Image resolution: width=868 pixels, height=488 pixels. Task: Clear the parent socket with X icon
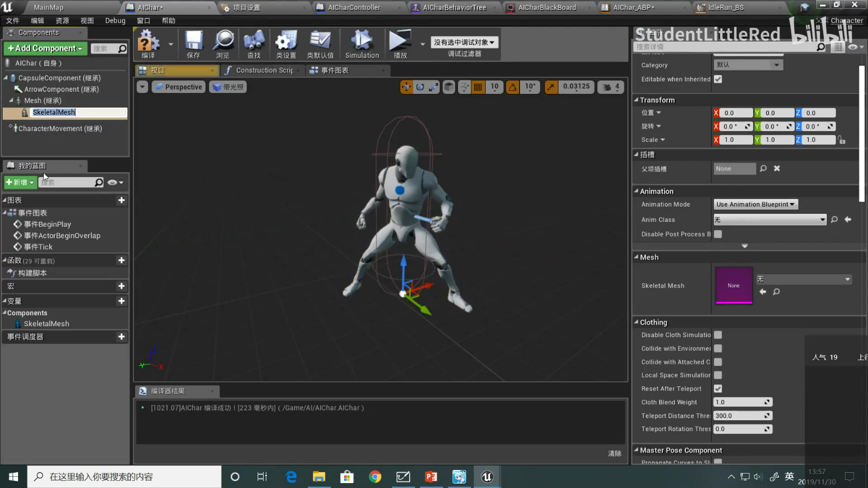777,168
